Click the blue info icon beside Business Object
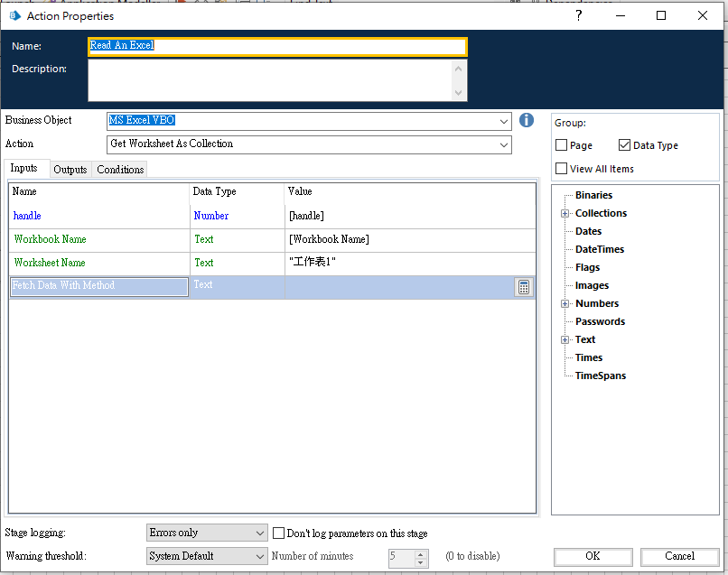 [x=526, y=120]
